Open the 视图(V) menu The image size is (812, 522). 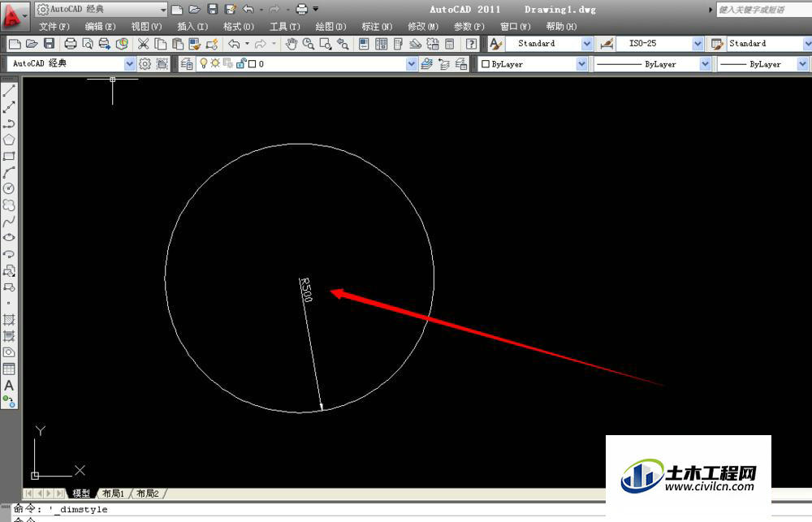click(x=146, y=27)
